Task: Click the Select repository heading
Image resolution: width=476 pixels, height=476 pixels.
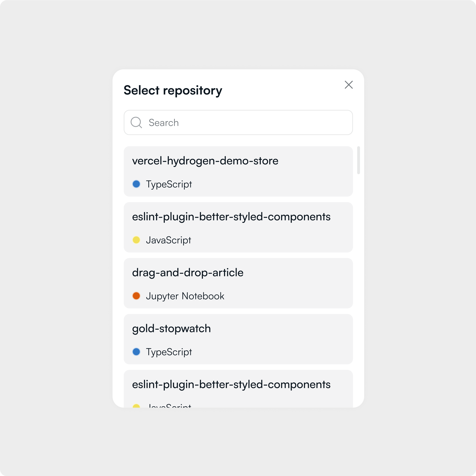Action: point(173,90)
